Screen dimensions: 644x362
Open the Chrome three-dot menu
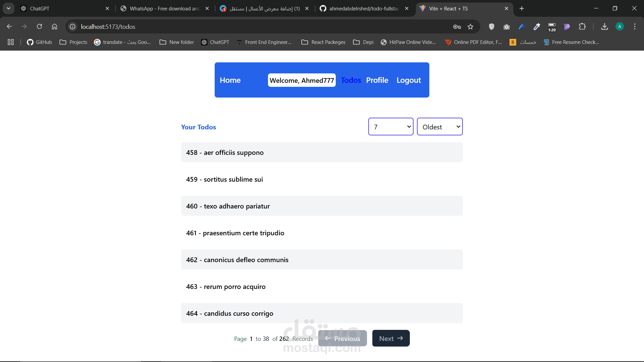pos(635,26)
